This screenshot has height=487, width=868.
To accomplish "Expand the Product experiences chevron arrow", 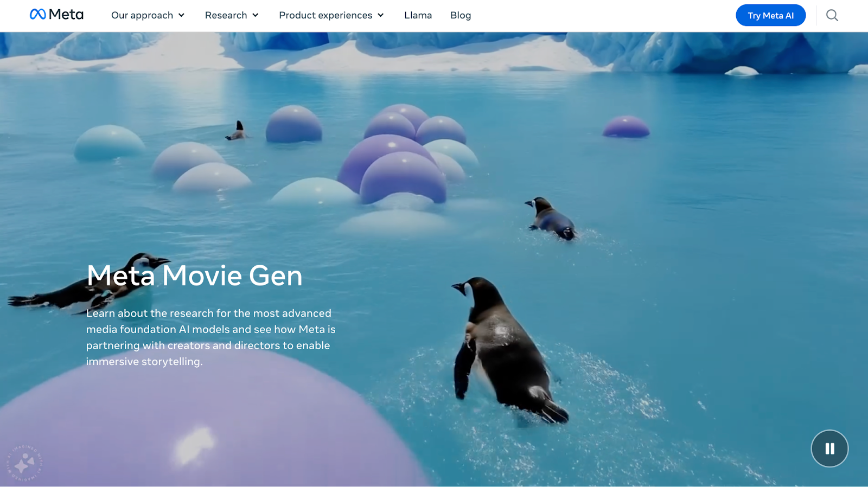I will pyautogui.click(x=381, y=15).
